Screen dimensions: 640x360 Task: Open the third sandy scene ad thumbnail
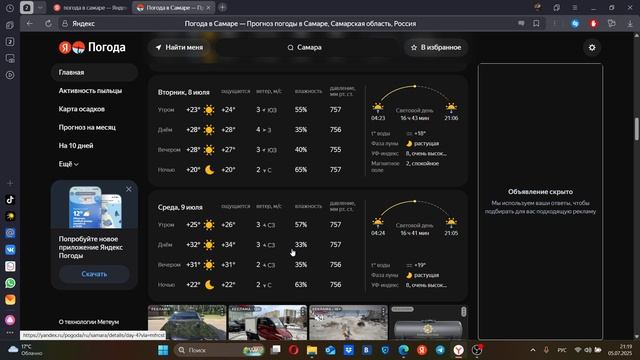[349, 322]
